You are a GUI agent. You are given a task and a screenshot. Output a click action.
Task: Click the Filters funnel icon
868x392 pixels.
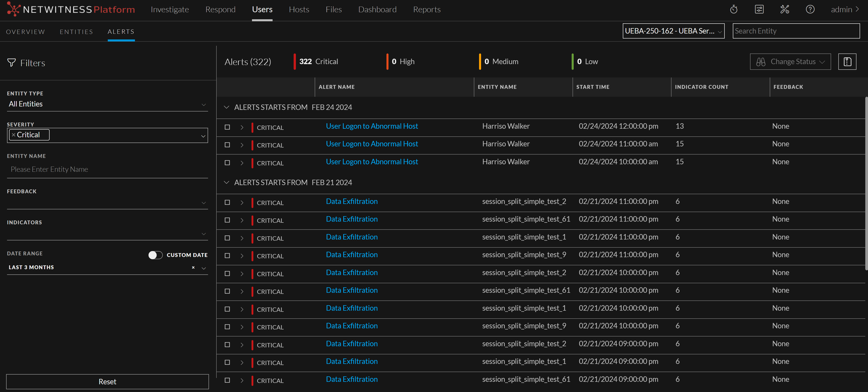click(x=11, y=62)
